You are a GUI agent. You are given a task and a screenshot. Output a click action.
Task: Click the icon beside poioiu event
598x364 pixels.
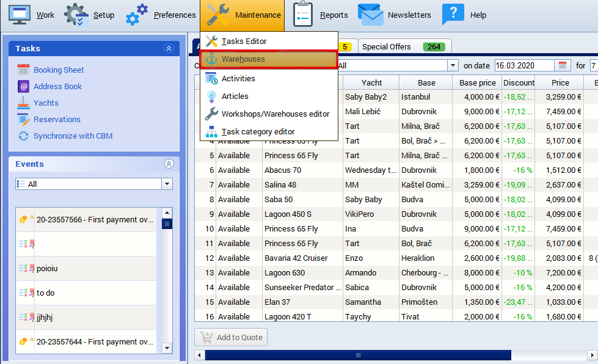coord(26,268)
